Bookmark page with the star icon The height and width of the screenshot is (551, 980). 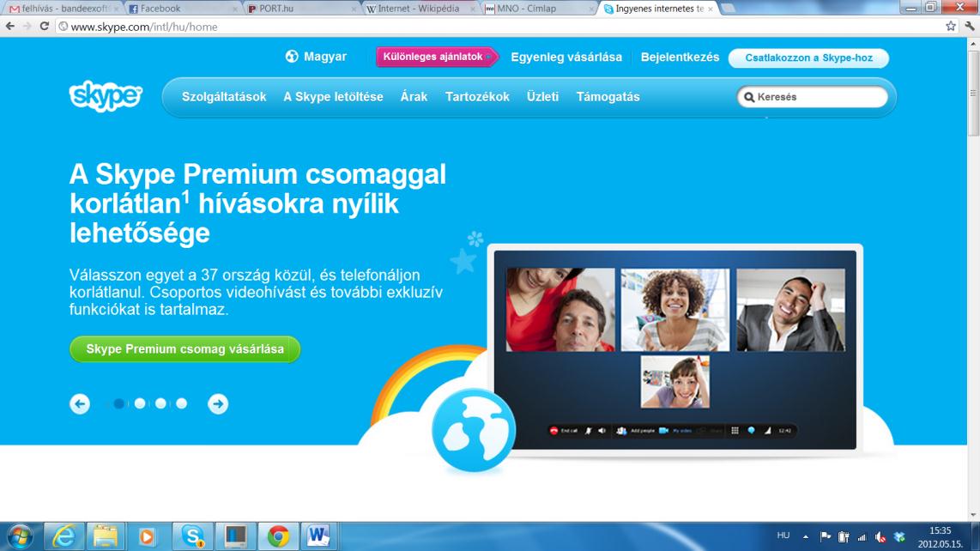pyautogui.click(x=951, y=27)
